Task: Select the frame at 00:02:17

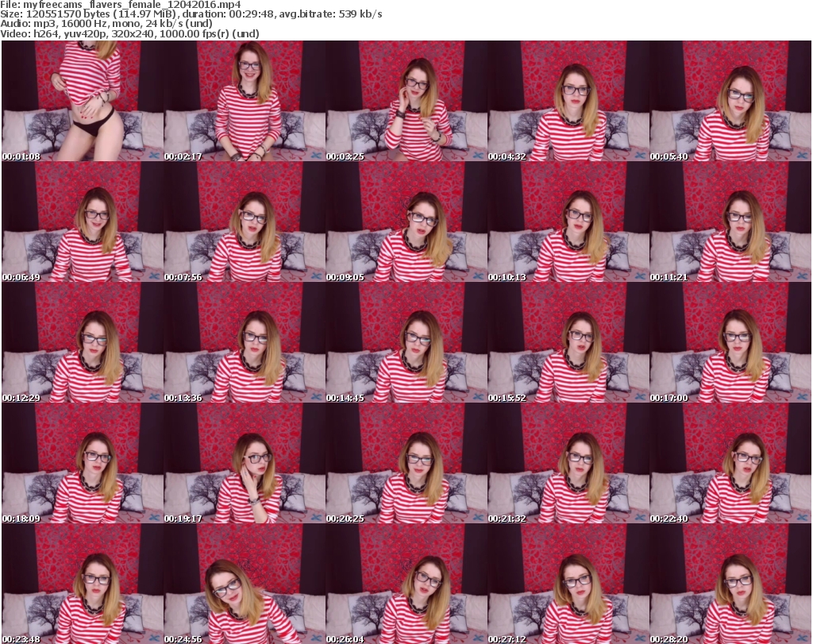Action: pyautogui.click(x=244, y=101)
